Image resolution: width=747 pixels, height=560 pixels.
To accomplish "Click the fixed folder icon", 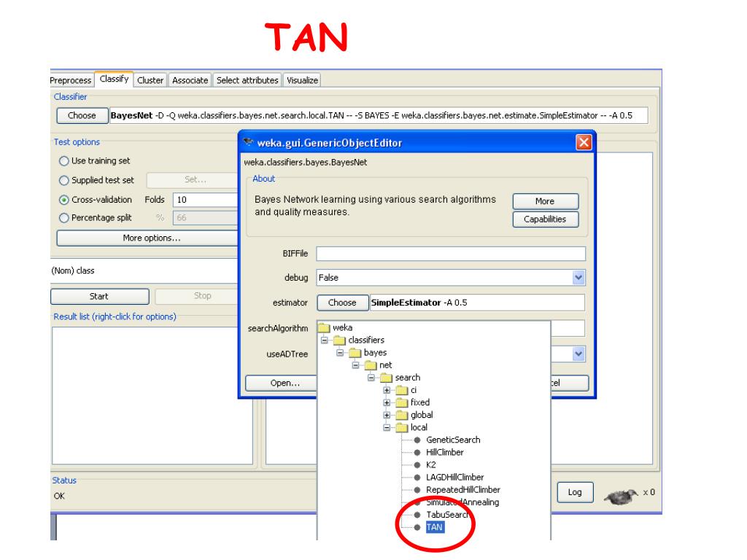I will click(402, 402).
